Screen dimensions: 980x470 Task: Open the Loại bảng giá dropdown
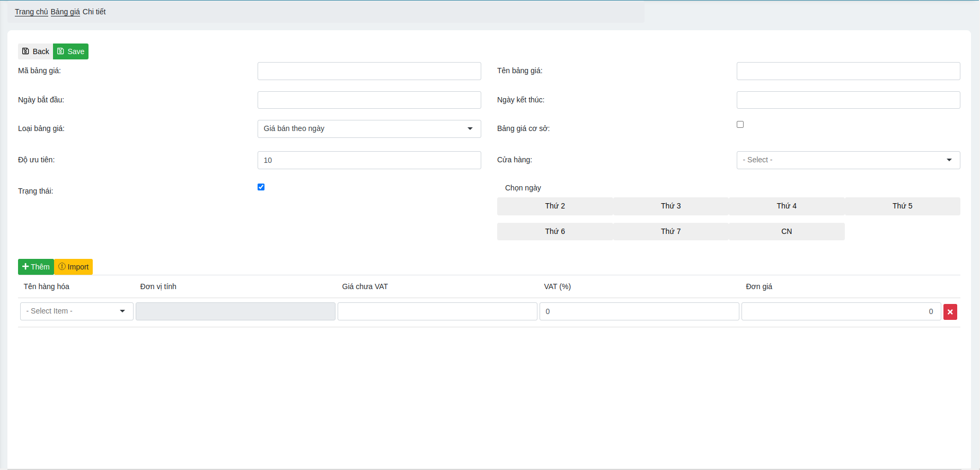(369, 129)
